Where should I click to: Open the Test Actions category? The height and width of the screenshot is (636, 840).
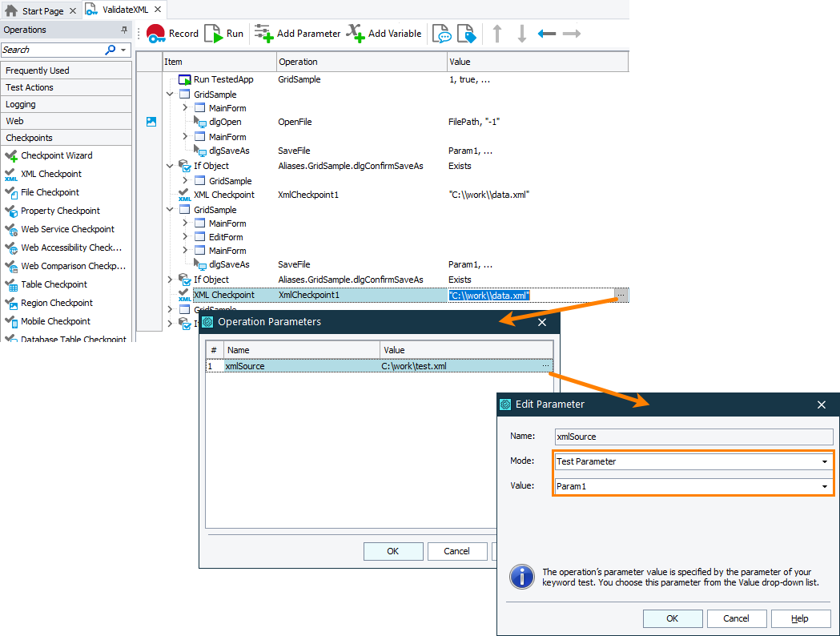coord(30,87)
